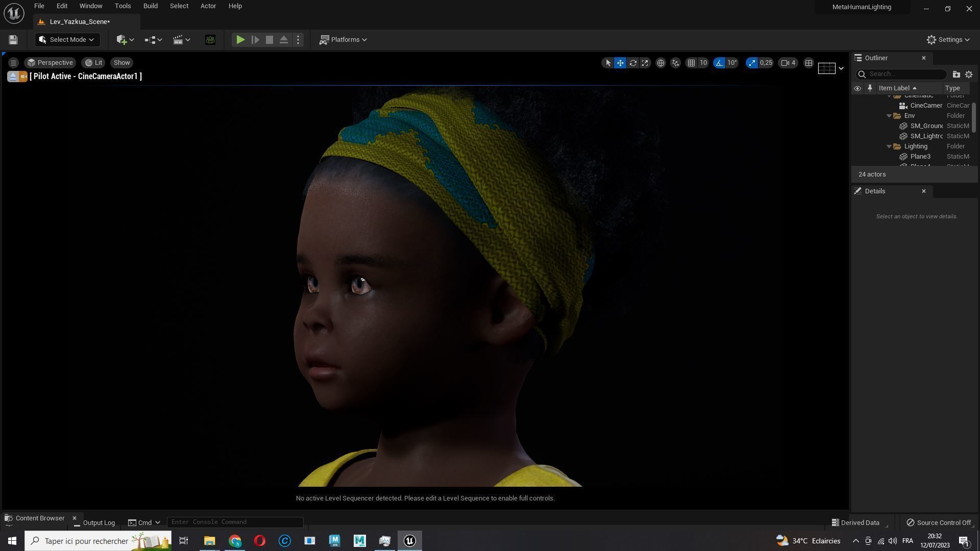Click the surface snapping icon
The width and height of the screenshot is (980, 551).
click(675, 63)
